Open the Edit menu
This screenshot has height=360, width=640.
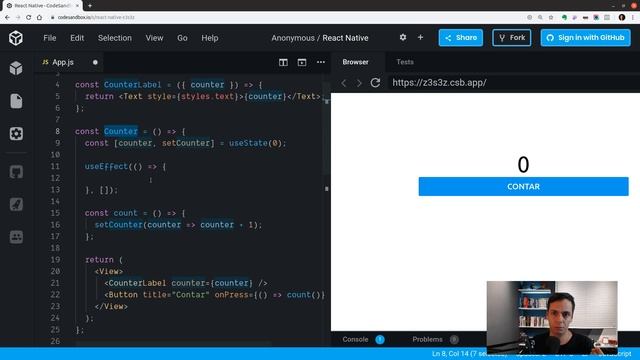pos(77,38)
